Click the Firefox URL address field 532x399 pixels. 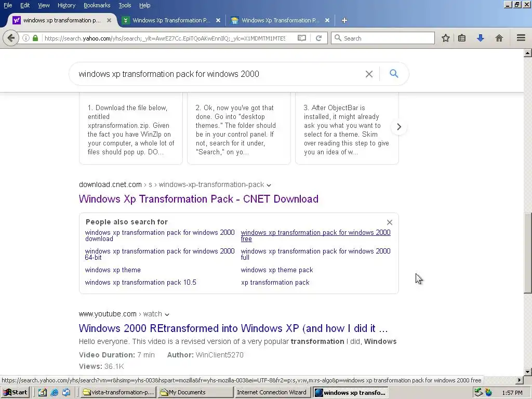165,38
